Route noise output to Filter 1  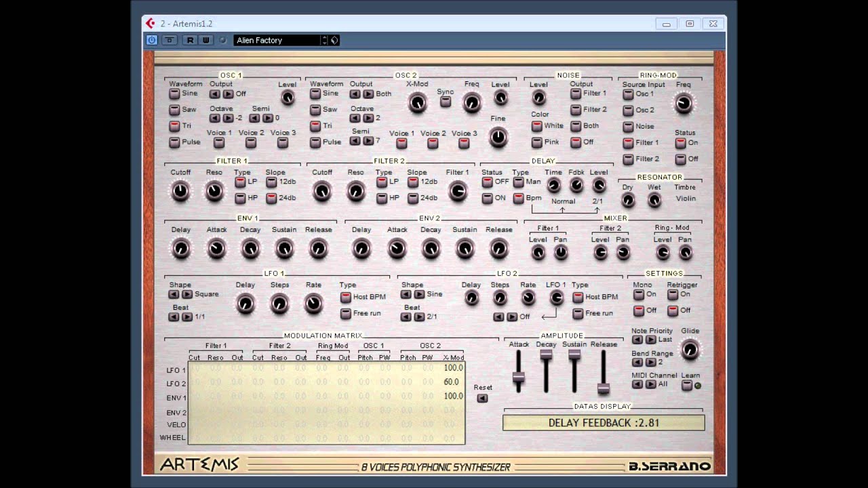[576, 94]
